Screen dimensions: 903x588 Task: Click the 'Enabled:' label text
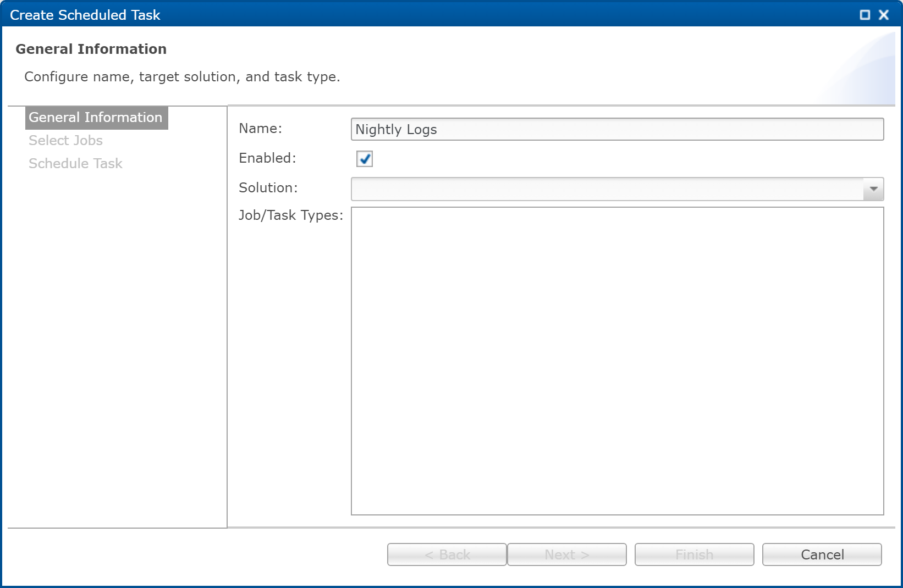[267, 158]
